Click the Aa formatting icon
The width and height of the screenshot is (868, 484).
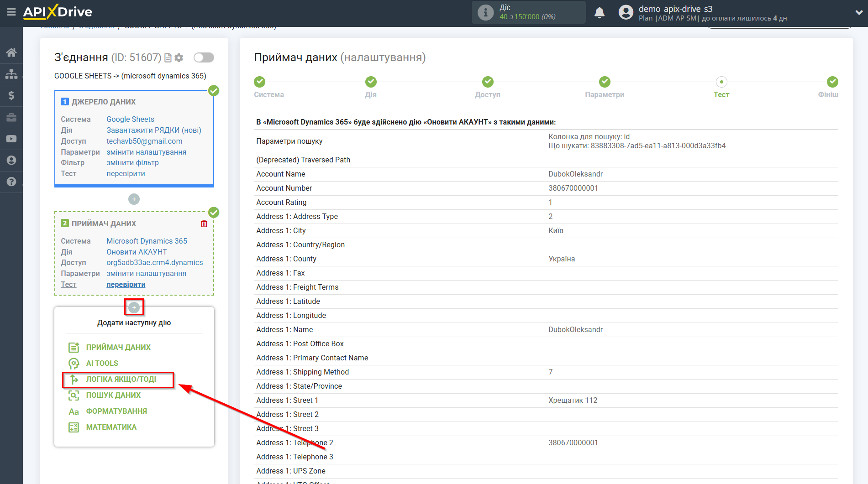(x=74, y=411)
